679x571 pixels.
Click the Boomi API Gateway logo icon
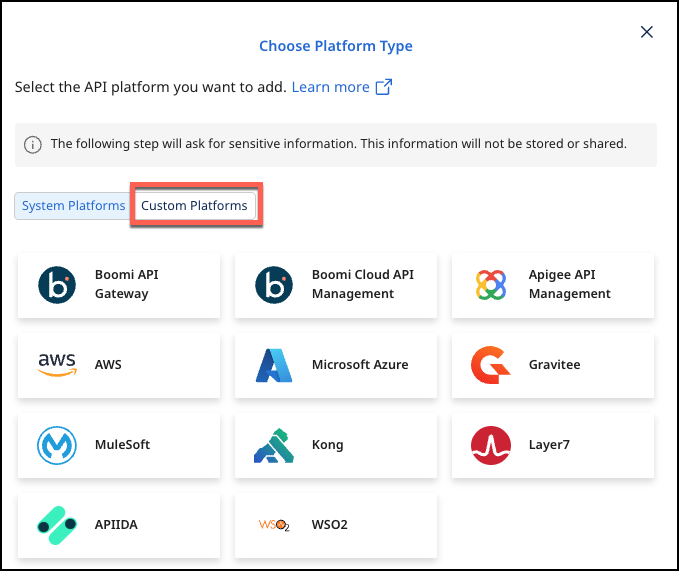pyautogui.click(x=57, y=285)
